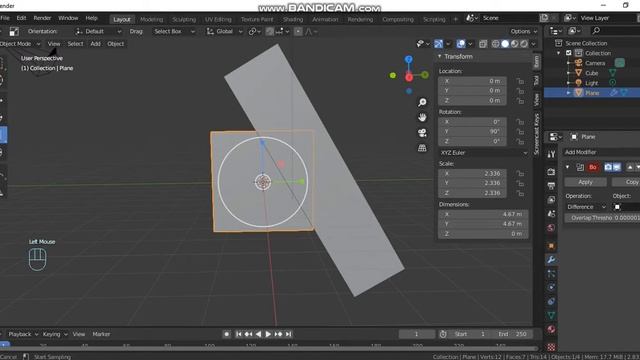The width and height of the screenshot is (640, 360).
Task: Open the Options dropdown in viewport header
Action: coord(524,31)
